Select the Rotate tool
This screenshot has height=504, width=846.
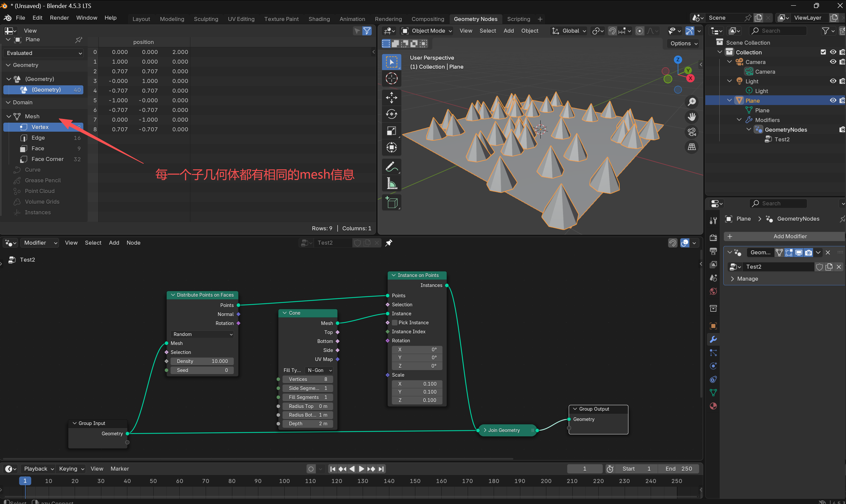[x=391, y=114]
